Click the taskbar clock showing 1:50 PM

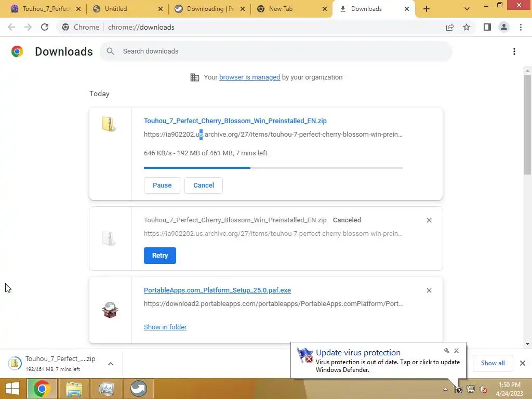[x=509, y=389]
